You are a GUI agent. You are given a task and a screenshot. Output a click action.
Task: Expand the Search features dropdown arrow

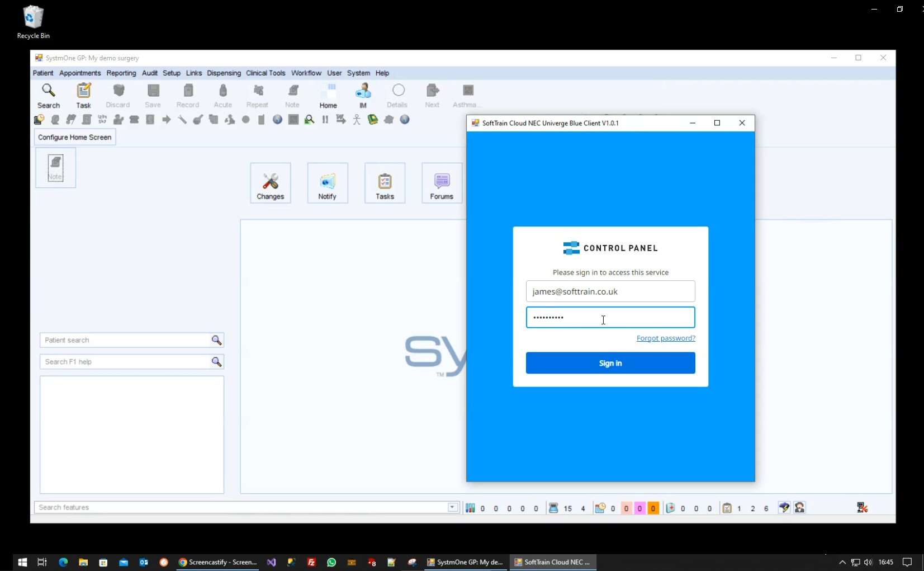452,507
